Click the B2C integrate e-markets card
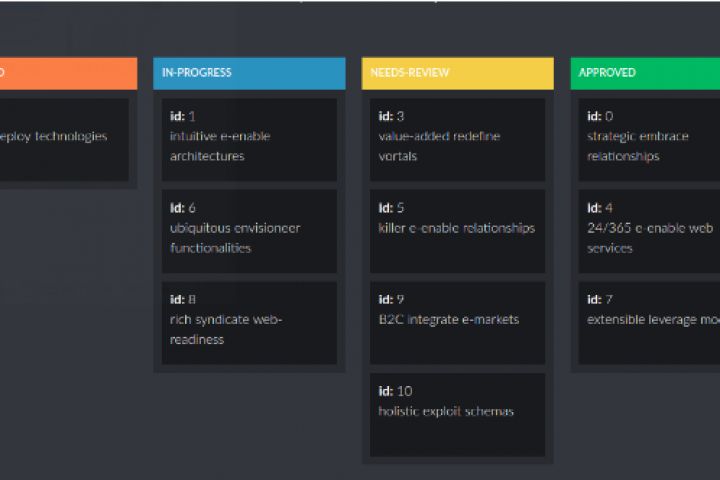Viewport: 720px width, 480px height. coord(457,323)
